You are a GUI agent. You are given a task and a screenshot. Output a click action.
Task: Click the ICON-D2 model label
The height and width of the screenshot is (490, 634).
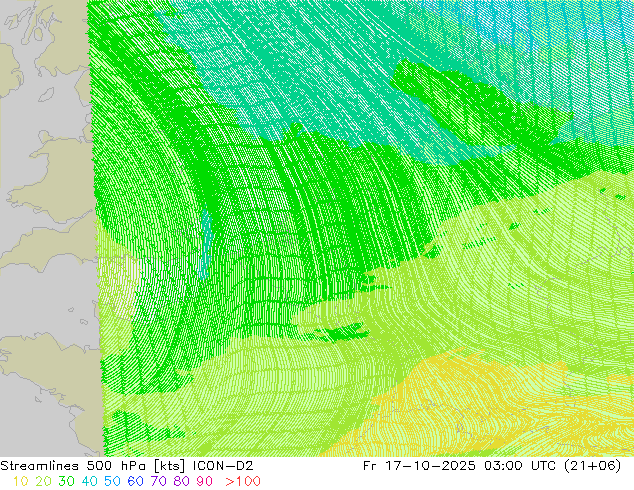point(223,466)
